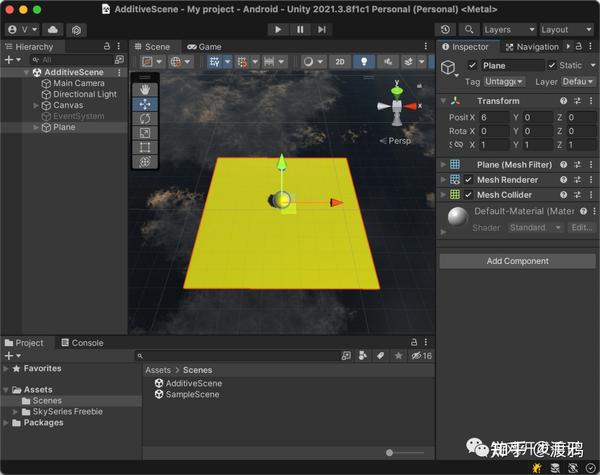Click the Pause button
Image resolution: width=600 pixels, height=475 pixels.
[300, 29]
